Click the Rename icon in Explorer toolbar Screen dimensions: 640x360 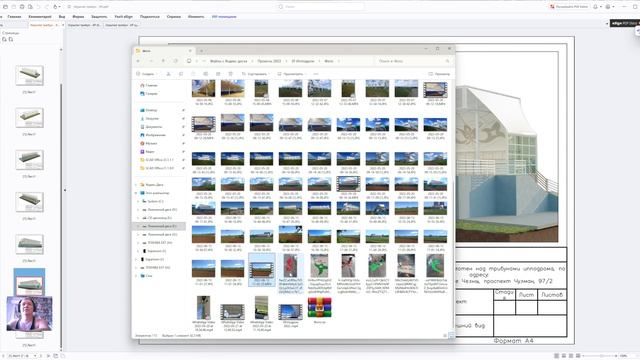point(206,74)
